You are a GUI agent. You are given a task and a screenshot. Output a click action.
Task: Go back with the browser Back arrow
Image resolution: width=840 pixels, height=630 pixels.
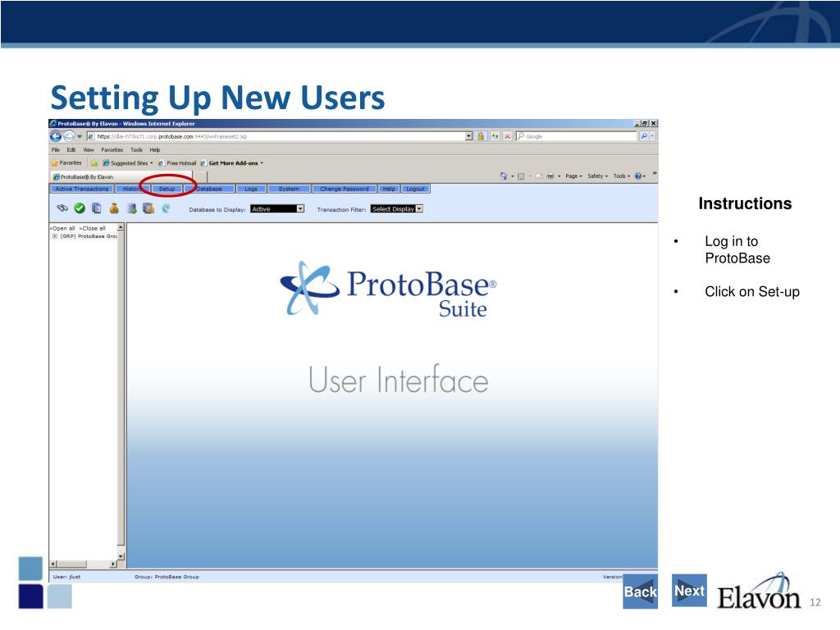[x=56, y=136]
